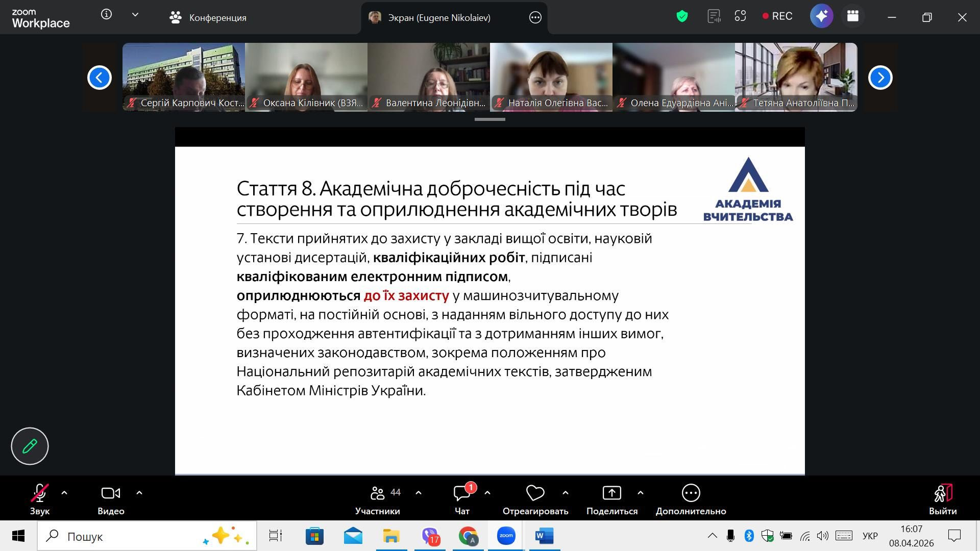
Task: Expand audio options arrow next to Звук
Action: point(64,493)
